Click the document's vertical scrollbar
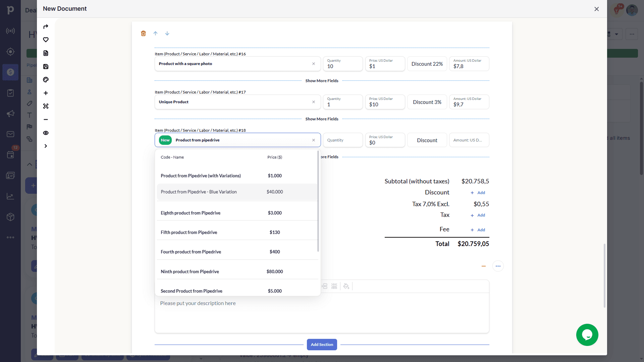 click(x=604, y=276)
